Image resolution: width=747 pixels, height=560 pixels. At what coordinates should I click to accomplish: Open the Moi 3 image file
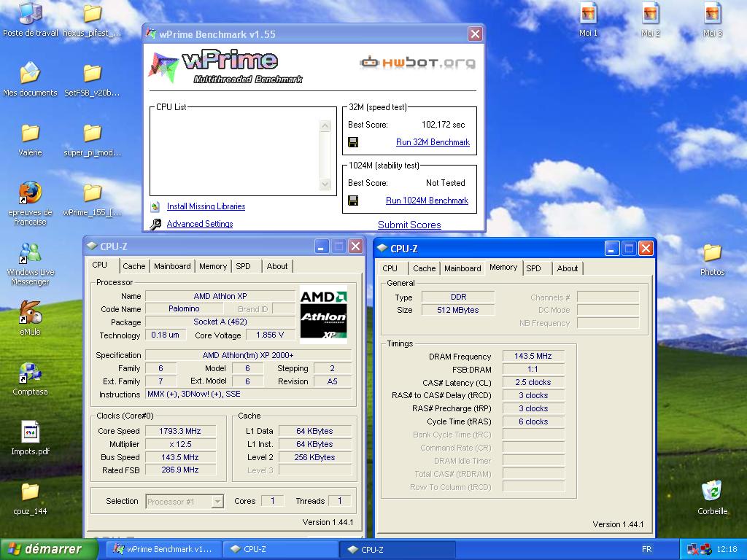click(712, 13)
